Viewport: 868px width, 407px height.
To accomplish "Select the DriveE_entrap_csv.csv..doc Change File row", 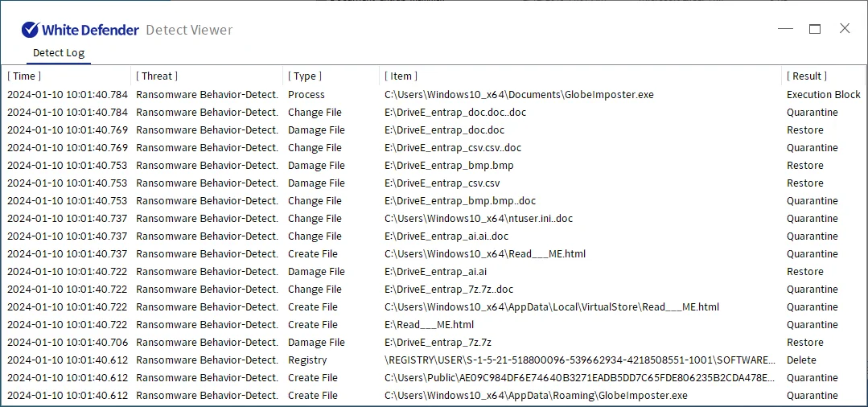I will click(x=452, y=148).
